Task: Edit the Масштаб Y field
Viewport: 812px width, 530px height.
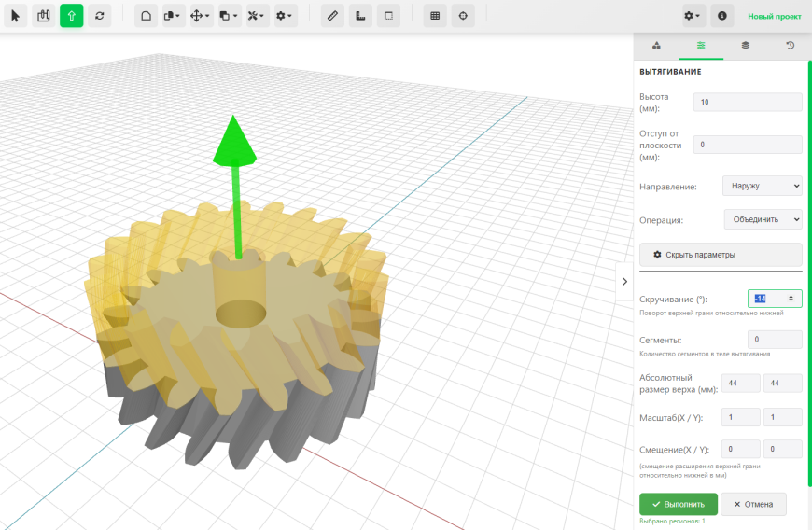Action: coord(782,417)
